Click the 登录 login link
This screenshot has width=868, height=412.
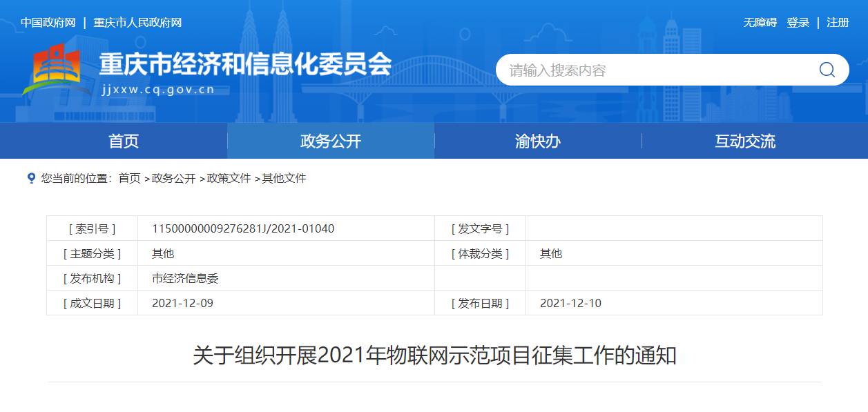(x=798, y=23)
